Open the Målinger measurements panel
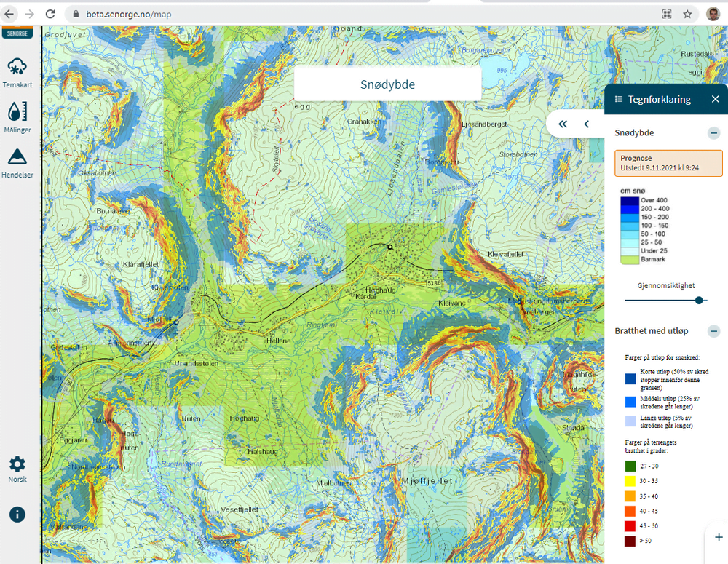The width and height of the screenshot is (728, 564). pos(17,116)
